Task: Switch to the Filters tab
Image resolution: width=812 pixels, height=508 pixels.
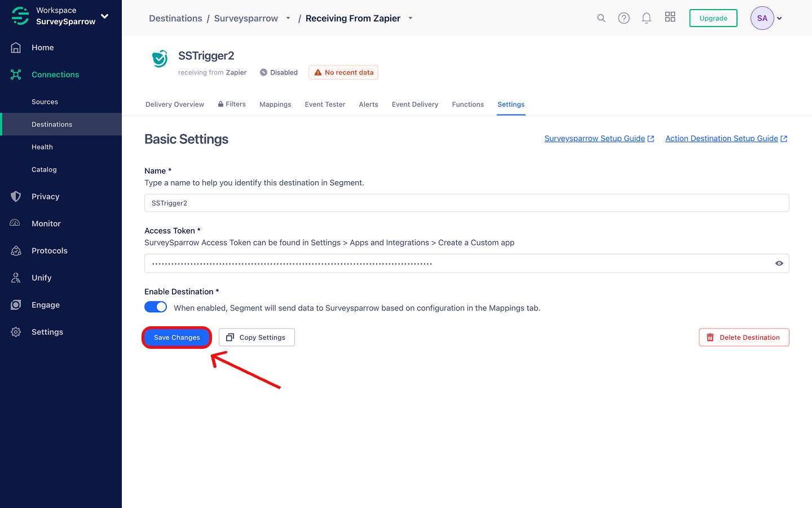Action: pos(232,104)
